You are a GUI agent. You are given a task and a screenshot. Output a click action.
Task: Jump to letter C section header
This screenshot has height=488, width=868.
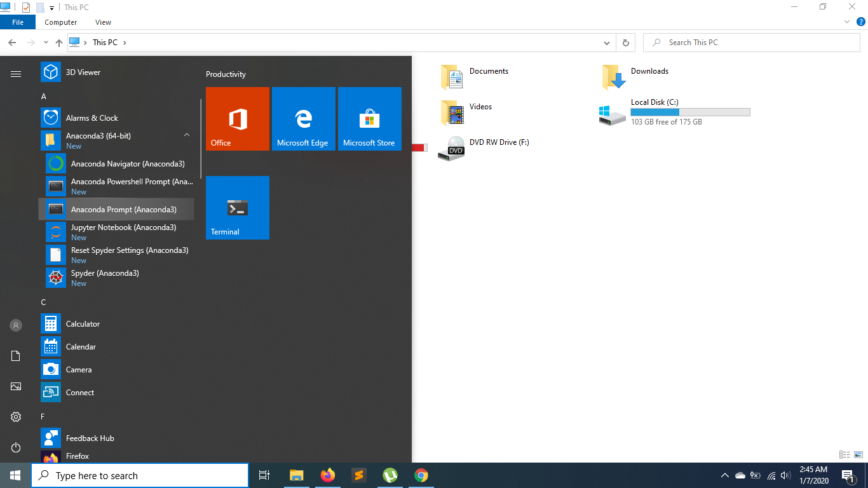click(x=44, y=302)
